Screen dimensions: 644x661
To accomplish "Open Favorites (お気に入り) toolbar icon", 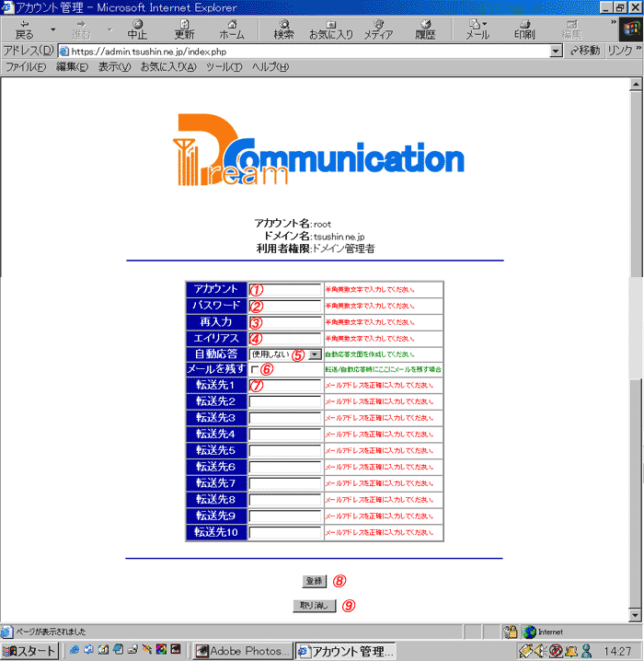I will 330,28.
